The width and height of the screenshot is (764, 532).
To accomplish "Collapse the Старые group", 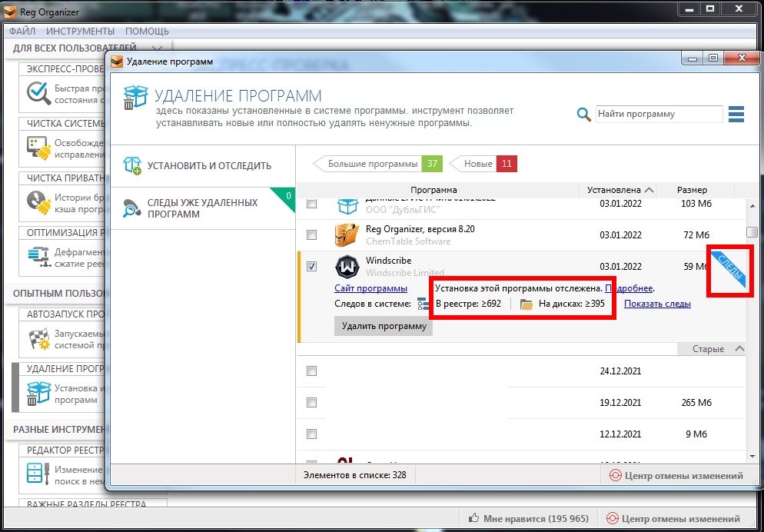I will (x=739, y=349).
